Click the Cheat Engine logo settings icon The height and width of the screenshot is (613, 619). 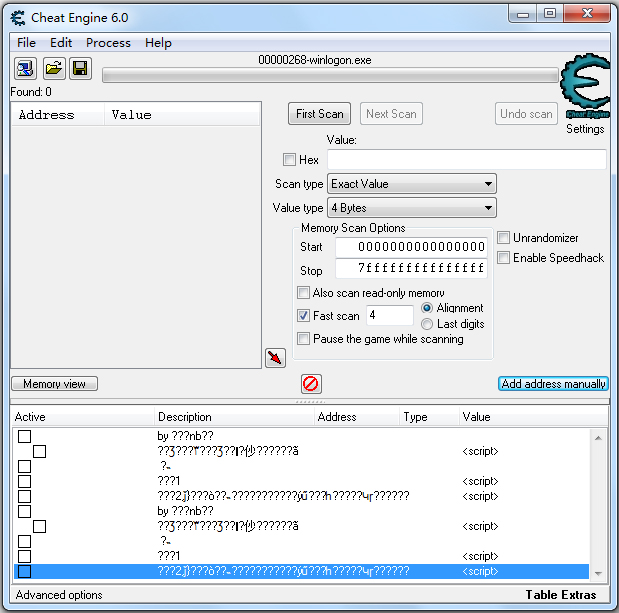(585, 86)
